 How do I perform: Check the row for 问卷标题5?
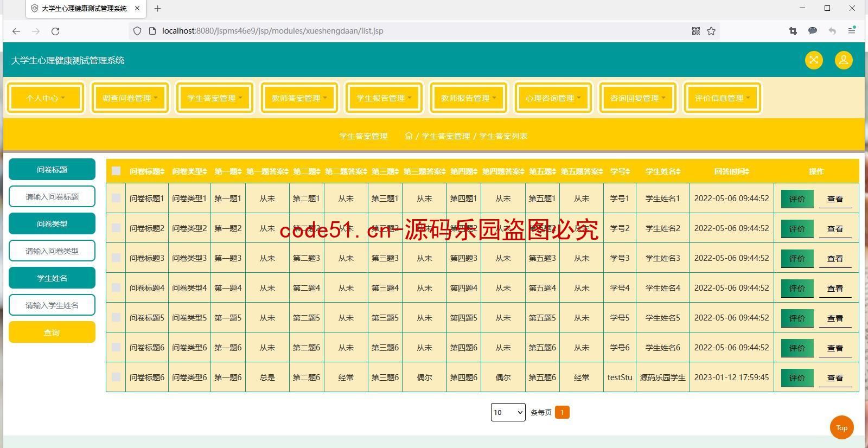click(116, 317)
